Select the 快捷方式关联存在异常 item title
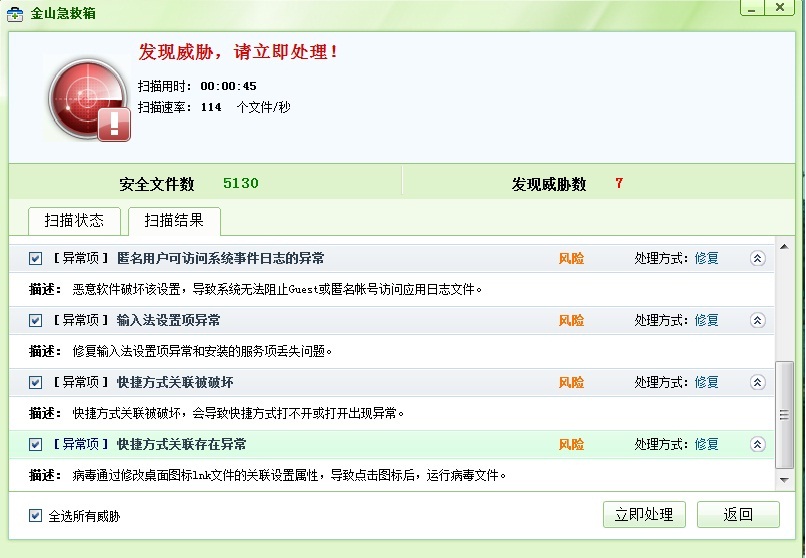 (181, 444)
